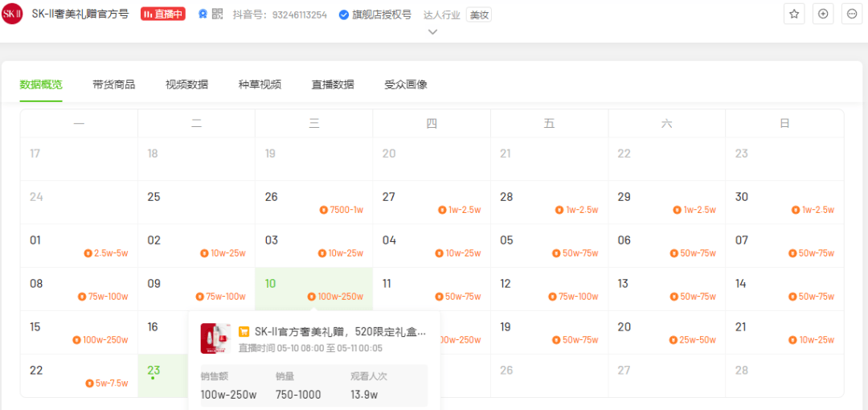
Task: Click the coin icon in the 15 cell
Action: [77, 339]
